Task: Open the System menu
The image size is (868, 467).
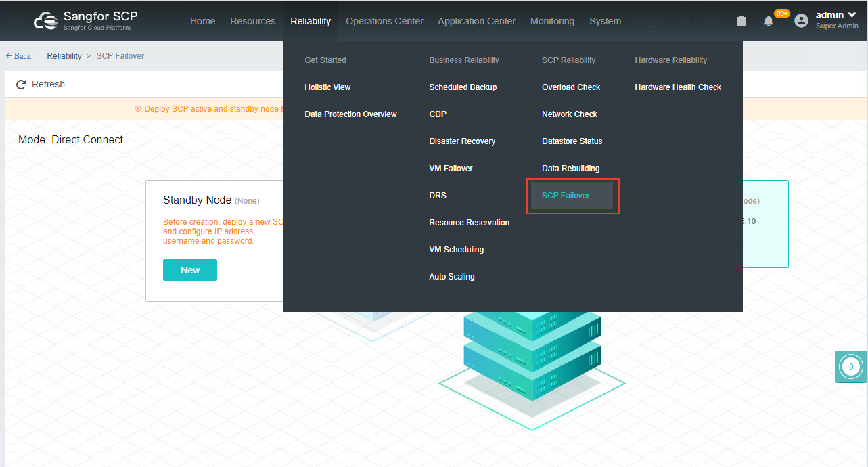Action: click(x=605, y=21)
